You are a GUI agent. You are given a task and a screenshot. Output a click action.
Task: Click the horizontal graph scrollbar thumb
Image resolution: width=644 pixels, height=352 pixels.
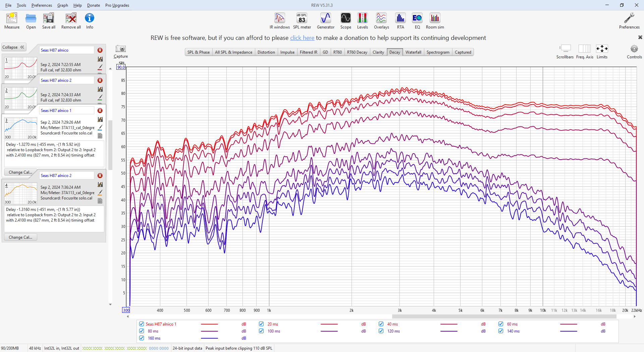tap(504, 316)
